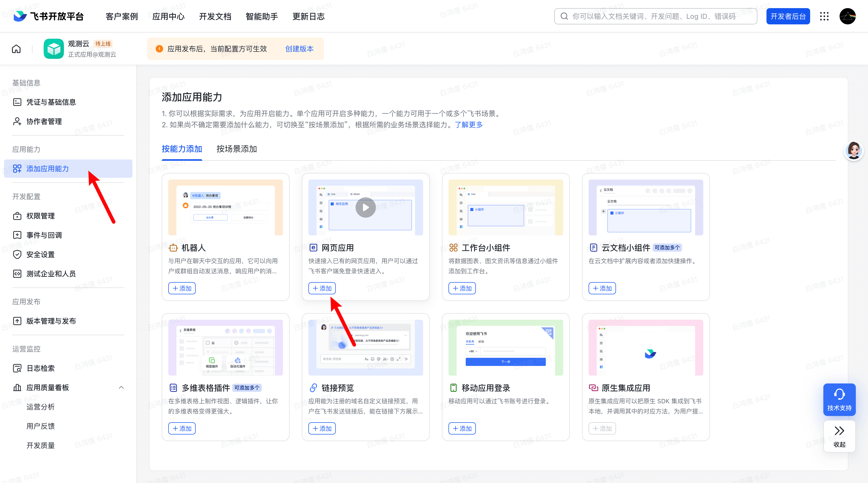Open the 机器人 preview thumbnail
The width and height of the screenshot is (868, 483).
click(x=226, y=208)
